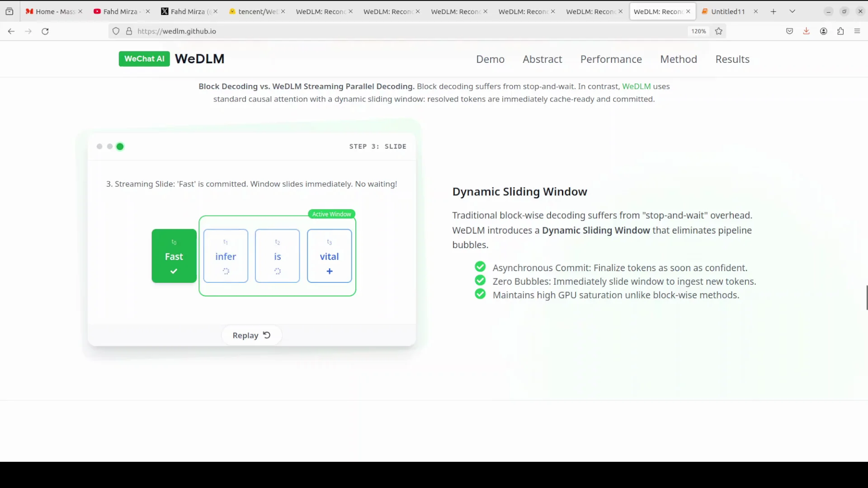Open the Firefox View recent browsing button
Viewport: 868px width, 488px height.
click(x=9, y=11)
